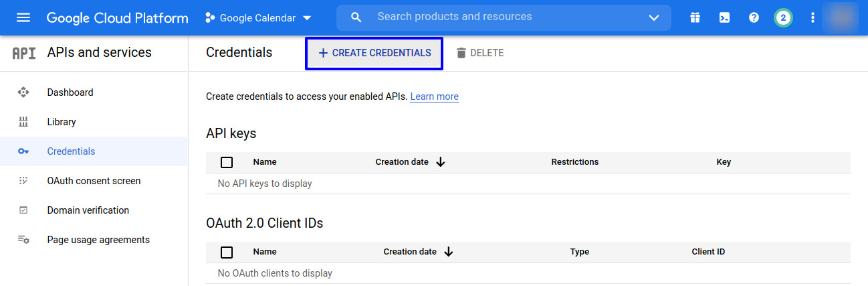The width and height of the screenshot is (868, 286).
Task: Click the user account avatar
Action: coord(841,18)
